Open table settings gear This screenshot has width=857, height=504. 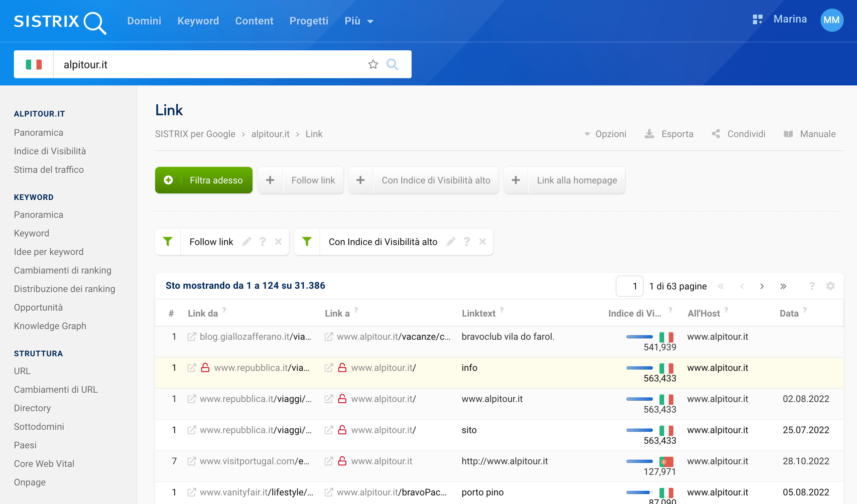pyautogui.click(x=830, y=286)
